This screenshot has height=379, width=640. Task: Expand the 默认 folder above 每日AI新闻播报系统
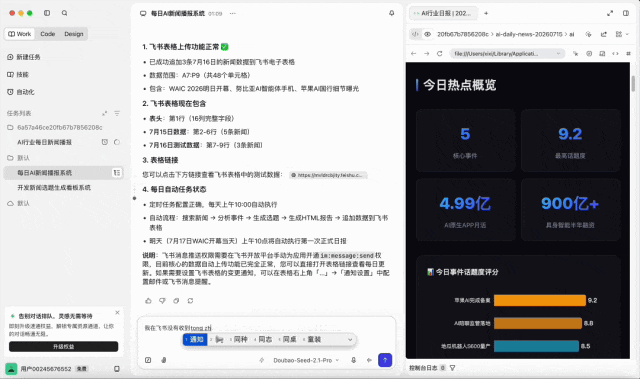(18, 158)
